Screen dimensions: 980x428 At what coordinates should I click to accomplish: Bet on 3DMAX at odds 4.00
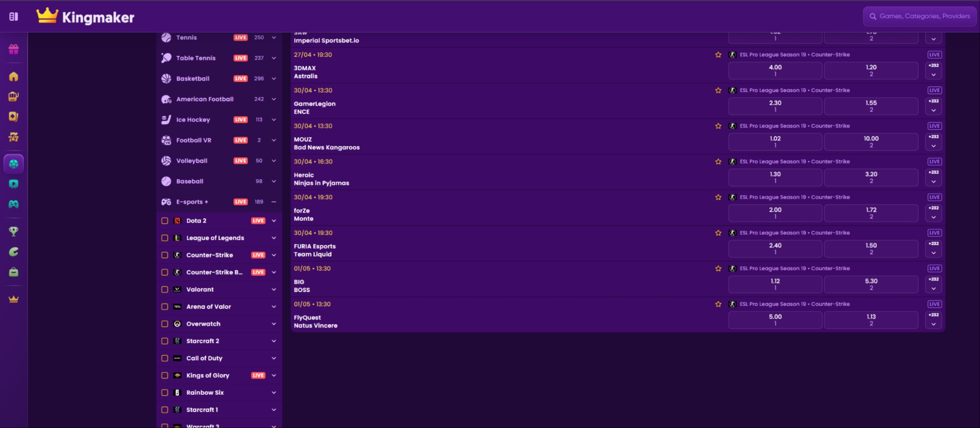pos(775,70)
